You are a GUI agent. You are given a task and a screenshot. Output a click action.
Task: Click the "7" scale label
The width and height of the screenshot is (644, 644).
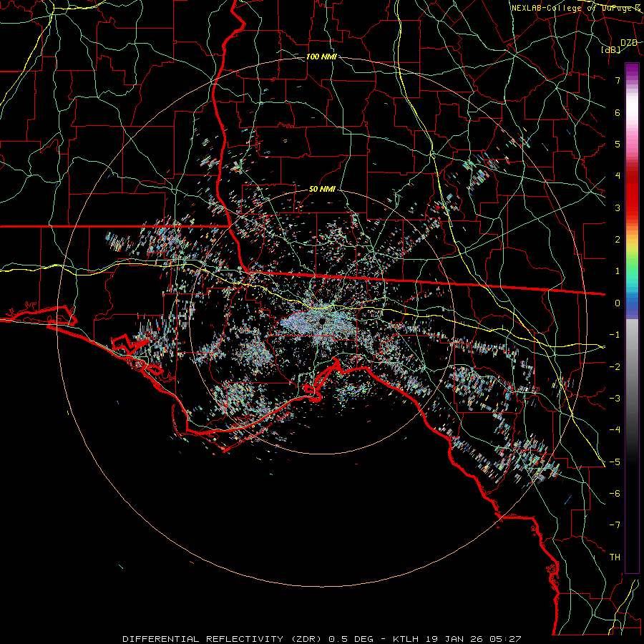(x=618, y=80)
